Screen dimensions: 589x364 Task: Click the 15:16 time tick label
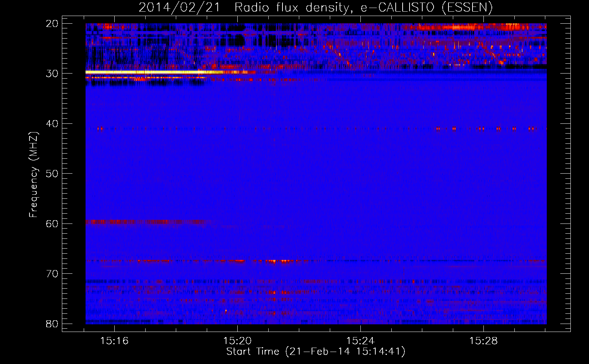[x=115, y=341]
